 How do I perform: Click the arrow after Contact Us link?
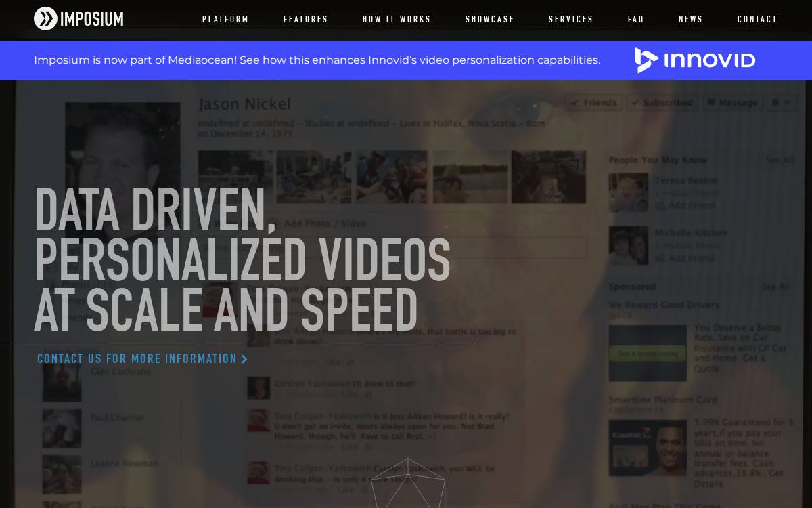point(245,359)
